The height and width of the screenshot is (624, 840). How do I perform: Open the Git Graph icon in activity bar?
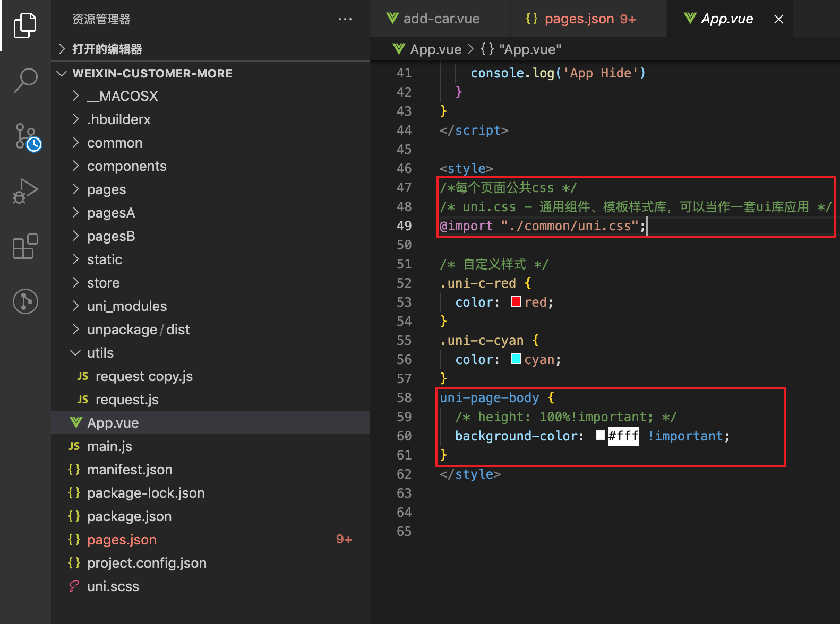(25, 301)
